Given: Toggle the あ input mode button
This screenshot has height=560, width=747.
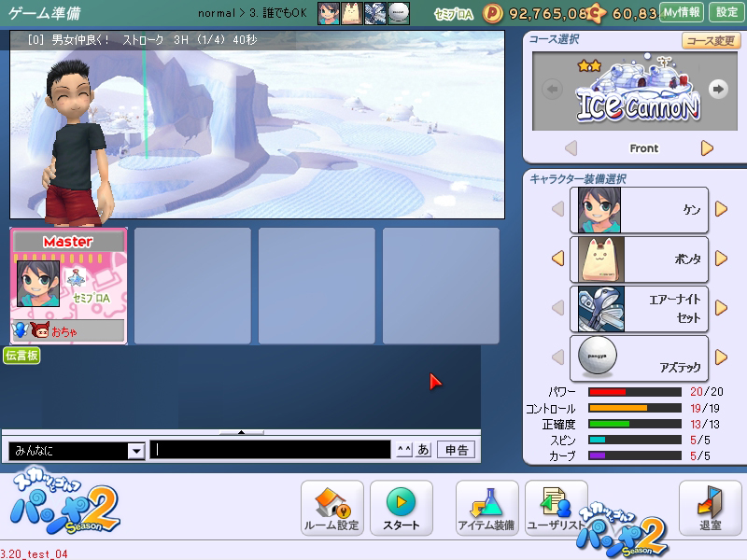Looking at the screenshot, I should click(423, 450).
